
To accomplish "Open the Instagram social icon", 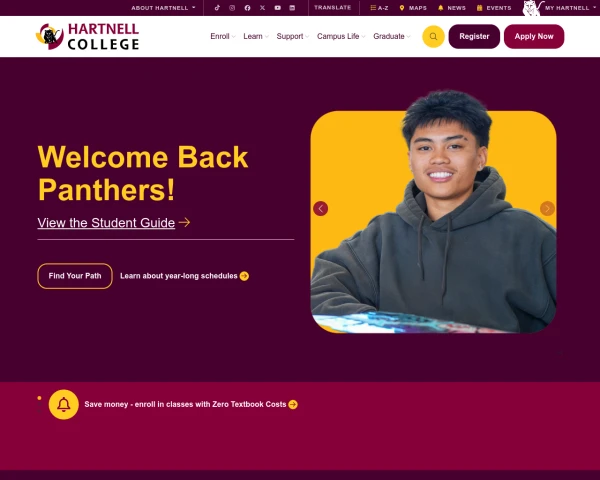I will tap(232, 8).
